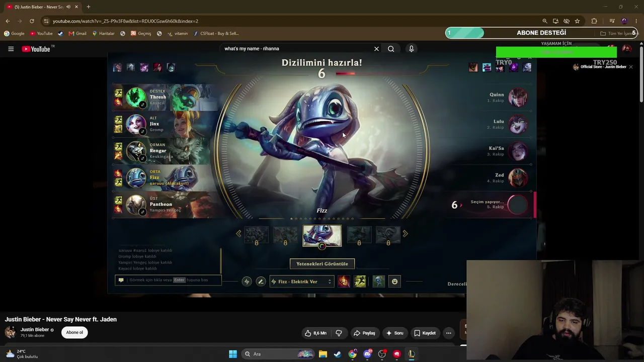Expand the Fizz - Elektrik Ver rune dropdown
The height and width of the screenshot is (362, 644).
coord(302,282)
